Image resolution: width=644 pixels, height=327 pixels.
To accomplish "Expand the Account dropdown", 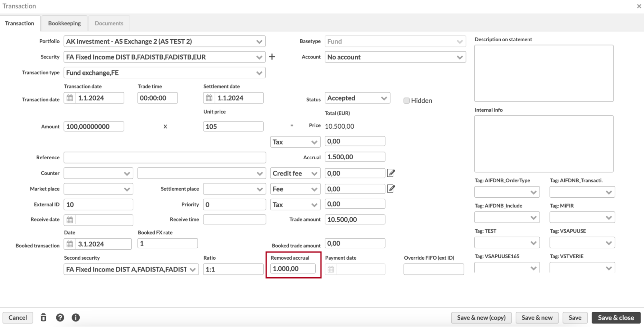I will pyautogui.click(x=395, y=57).
